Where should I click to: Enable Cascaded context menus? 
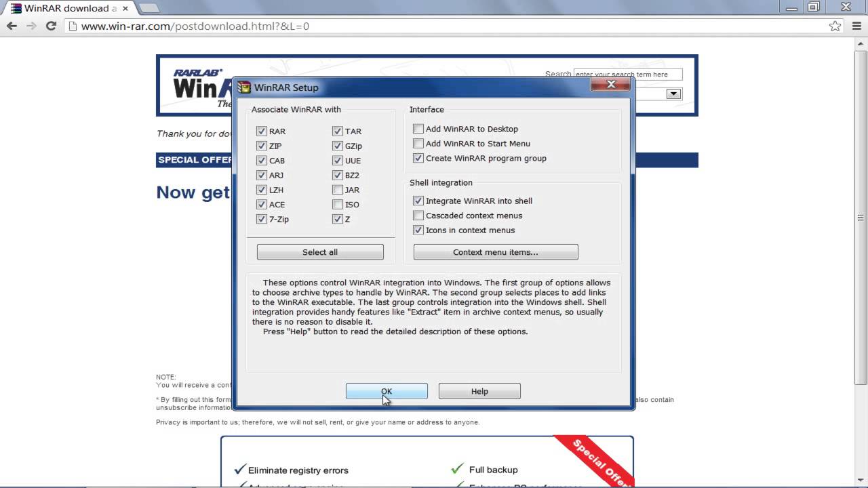[x=418, y=216]
